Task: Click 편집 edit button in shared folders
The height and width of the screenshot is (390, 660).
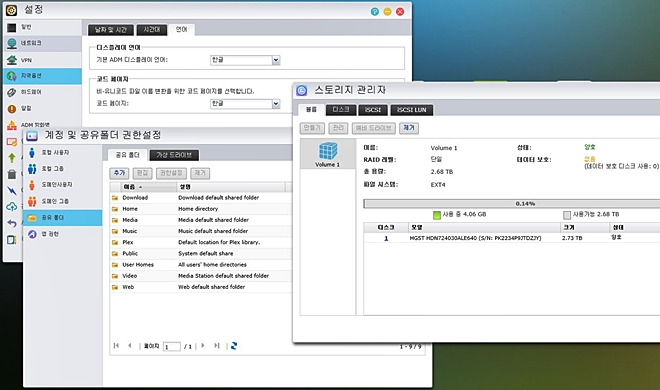Action: click(142, 173)
